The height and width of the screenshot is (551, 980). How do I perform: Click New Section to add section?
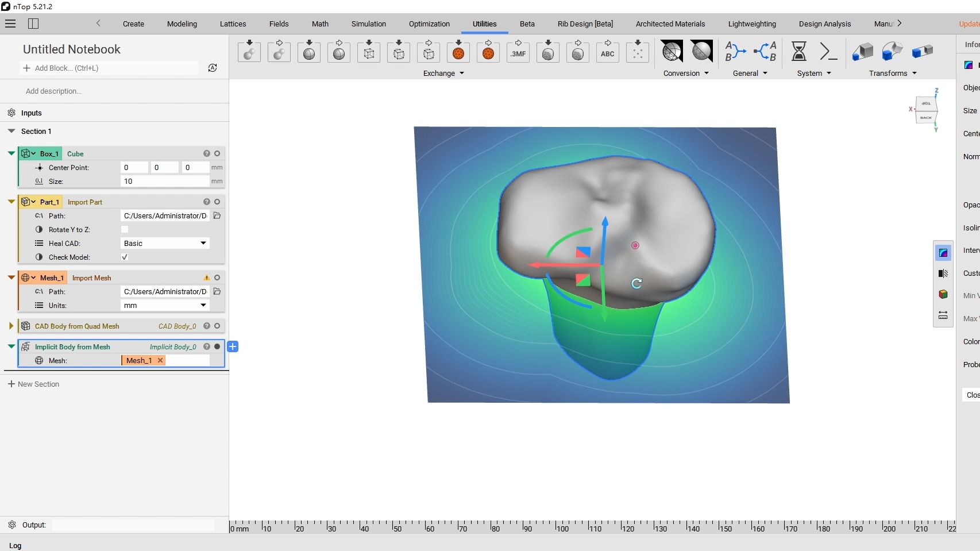click(x=34, y=384)
